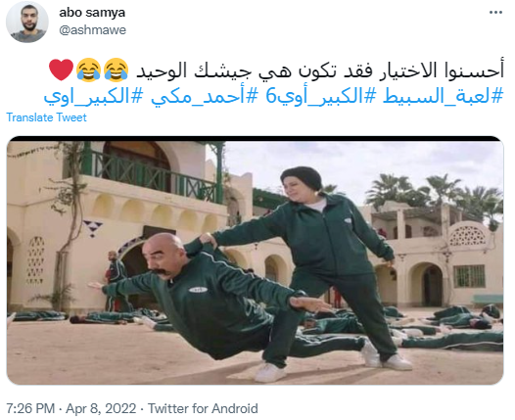Click the laughing emoji next to the heart

(x=88, y=70)
